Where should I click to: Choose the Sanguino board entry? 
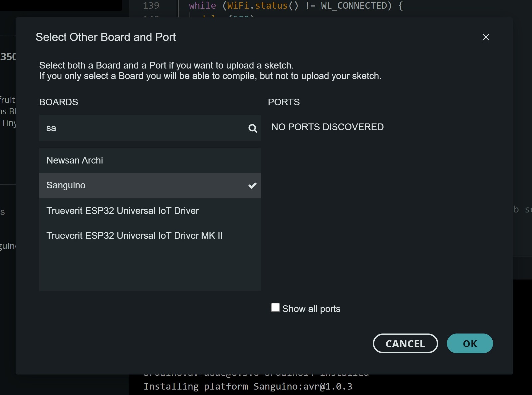coord(66,185)
